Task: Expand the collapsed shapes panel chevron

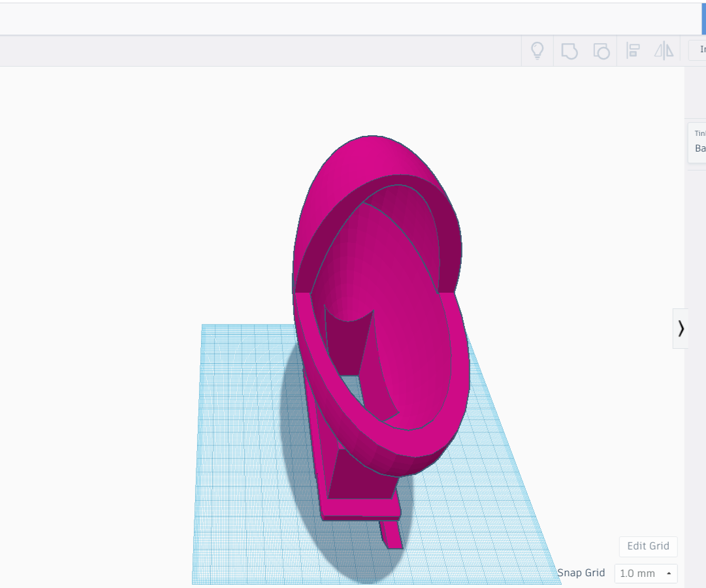Action: point(681,329)
